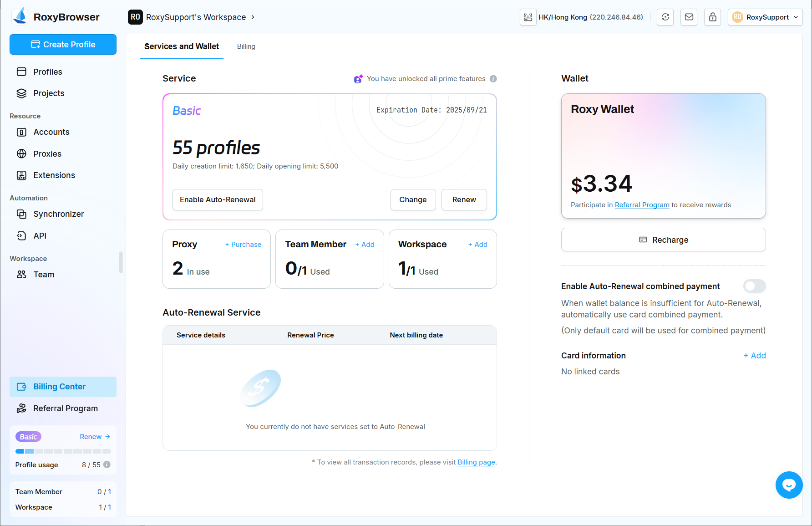Select the Services and Wallet tab
This screenshot has width=812, height=526.
[x=181, y=46]
